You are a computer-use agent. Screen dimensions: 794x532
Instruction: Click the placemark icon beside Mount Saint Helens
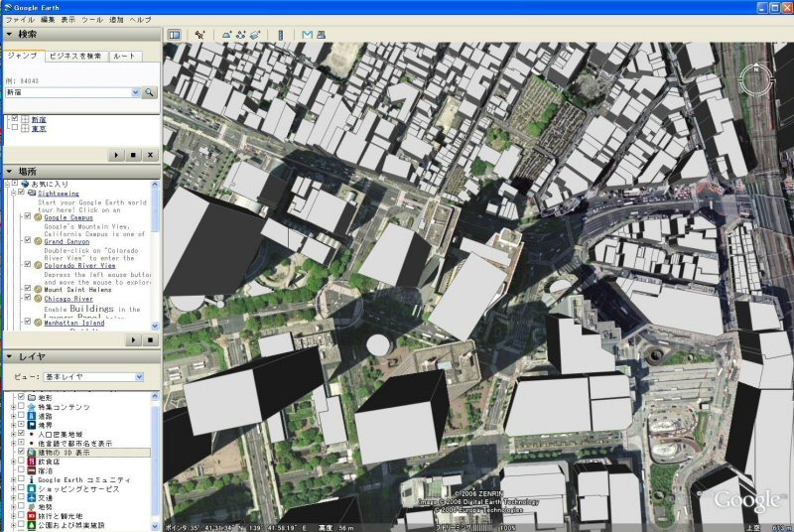38,289
